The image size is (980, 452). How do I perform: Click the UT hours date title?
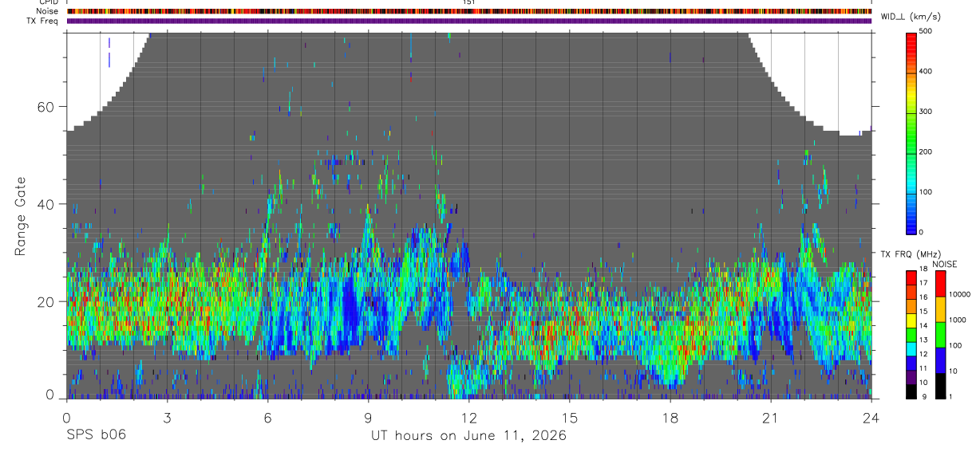click(x=468, y=435)
